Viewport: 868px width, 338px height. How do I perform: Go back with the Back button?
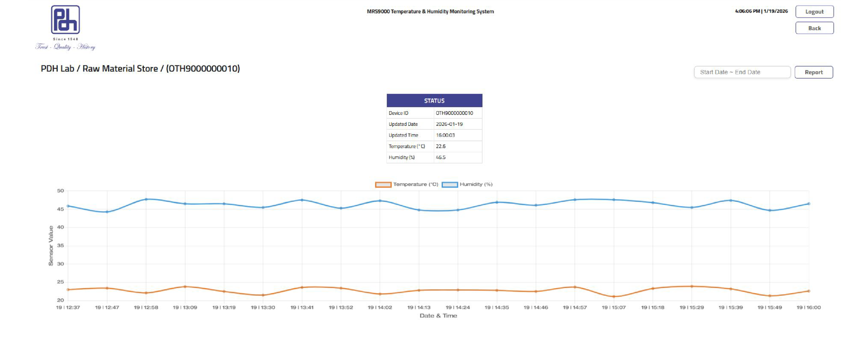pyautogui.click(x=814, y=28)
